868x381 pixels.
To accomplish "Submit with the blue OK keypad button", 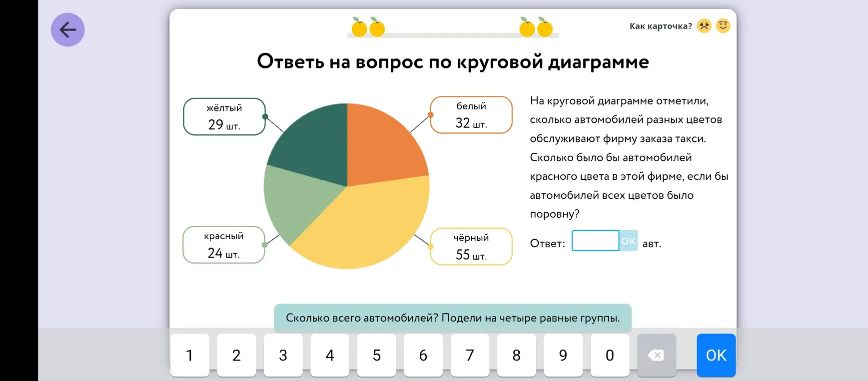I will [x=716, y=355].
